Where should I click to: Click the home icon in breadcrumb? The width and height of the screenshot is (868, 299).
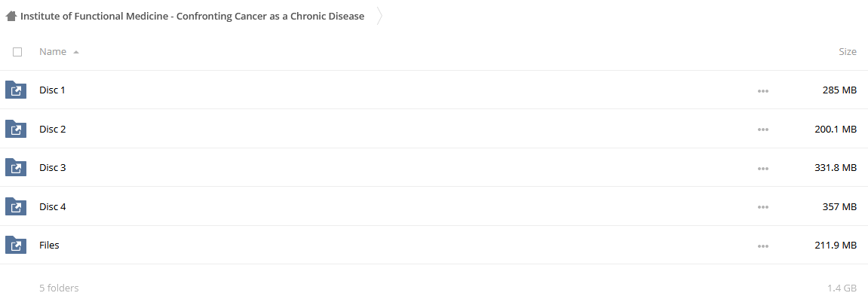click(11, 17)
